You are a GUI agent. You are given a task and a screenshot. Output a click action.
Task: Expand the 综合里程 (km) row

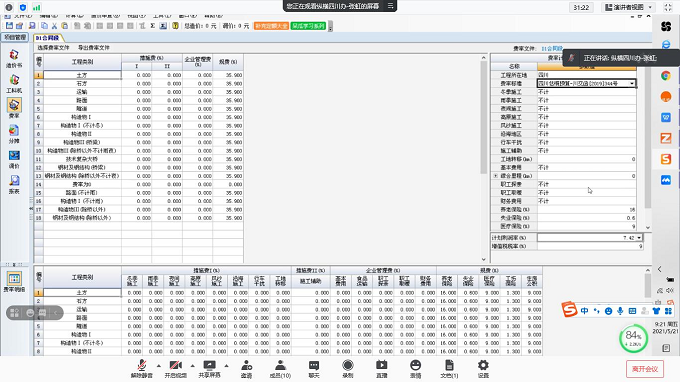495,176
